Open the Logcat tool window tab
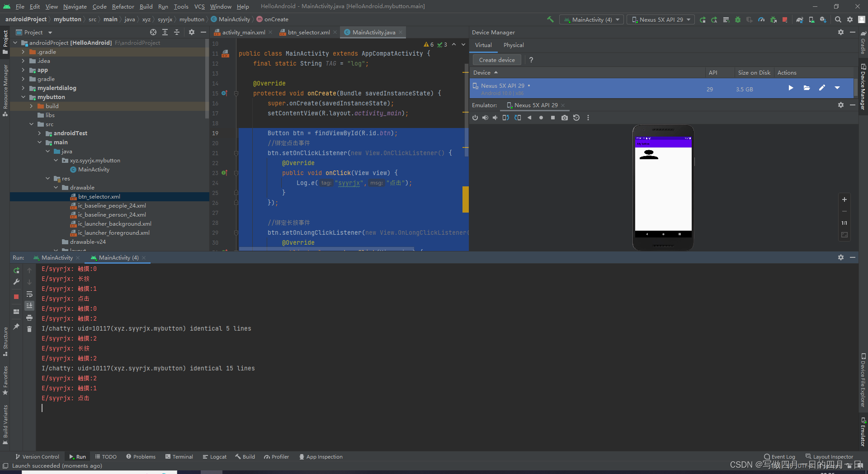The image size is (868, 474). pyautogui.click(x=214, y=457)
